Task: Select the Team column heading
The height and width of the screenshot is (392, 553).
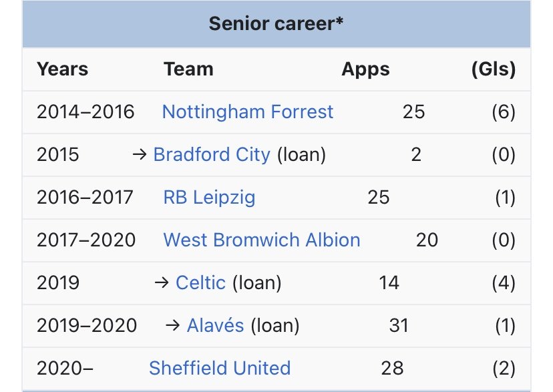Action: 188,69
